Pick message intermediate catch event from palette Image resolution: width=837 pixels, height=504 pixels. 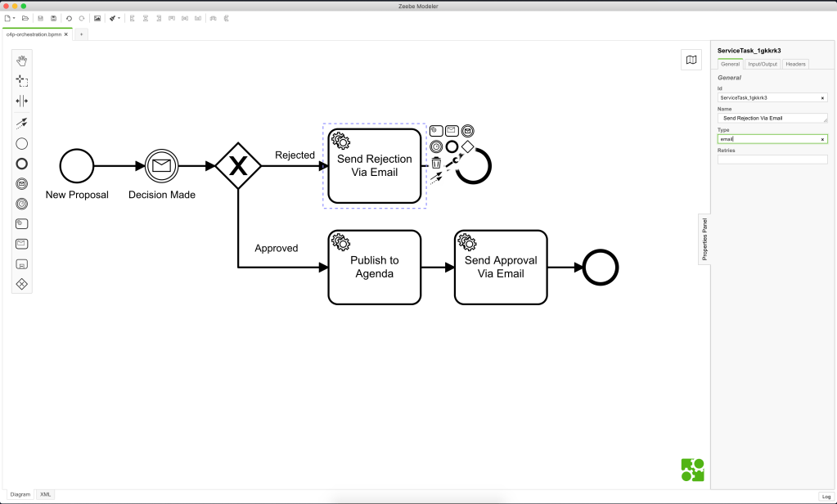coord(21,183)
